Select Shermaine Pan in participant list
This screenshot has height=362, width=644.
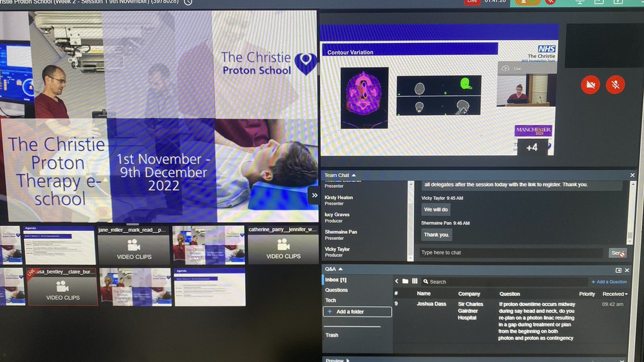click(341, 235)
